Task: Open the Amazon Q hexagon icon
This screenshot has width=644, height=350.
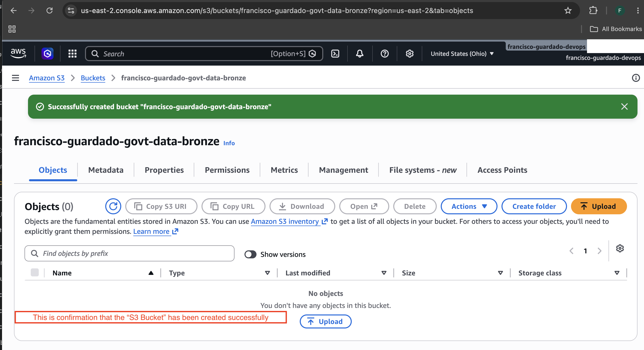Action: (x=47, y=53)
